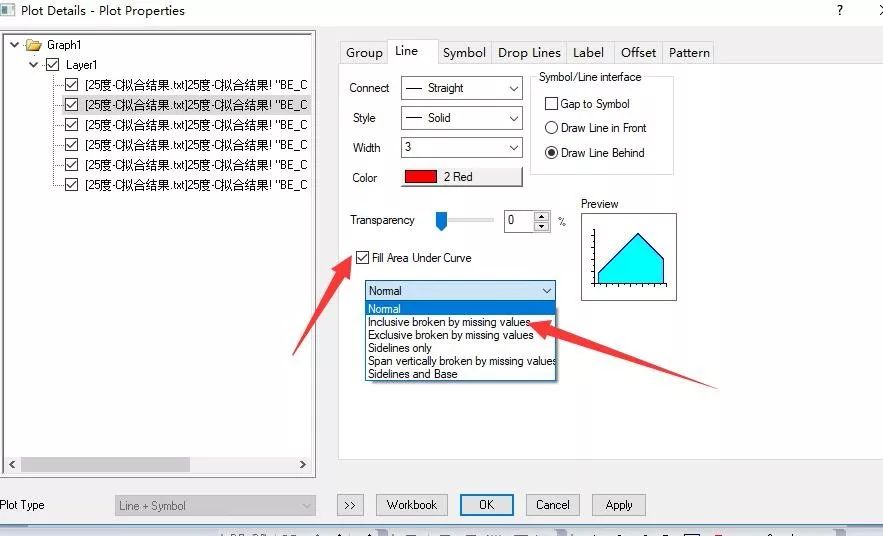
Task: Open the Connect Straight dropdown
Action: tap(461, 88)
